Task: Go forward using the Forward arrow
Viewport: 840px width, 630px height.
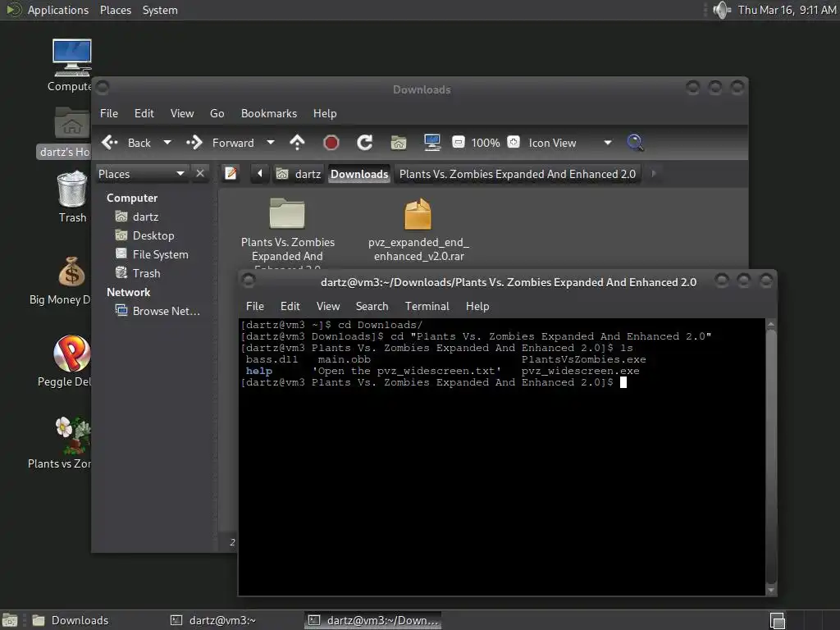Action: (x=220, y=143)
